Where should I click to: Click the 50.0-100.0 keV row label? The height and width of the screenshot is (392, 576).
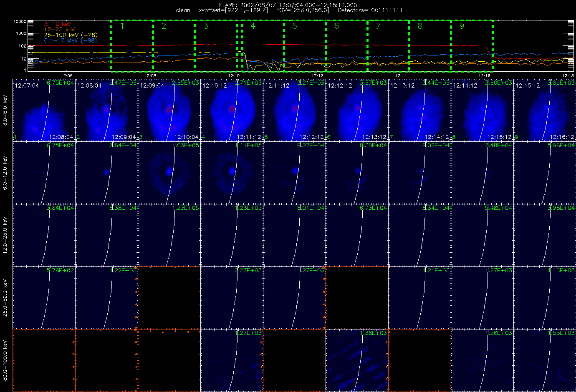click(x=5, y=360)
